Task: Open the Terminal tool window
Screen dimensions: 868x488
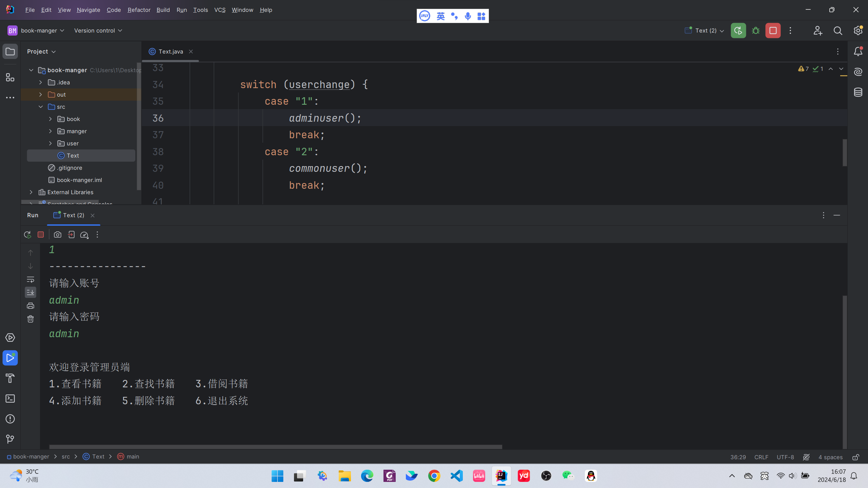Action: [10, 399]
